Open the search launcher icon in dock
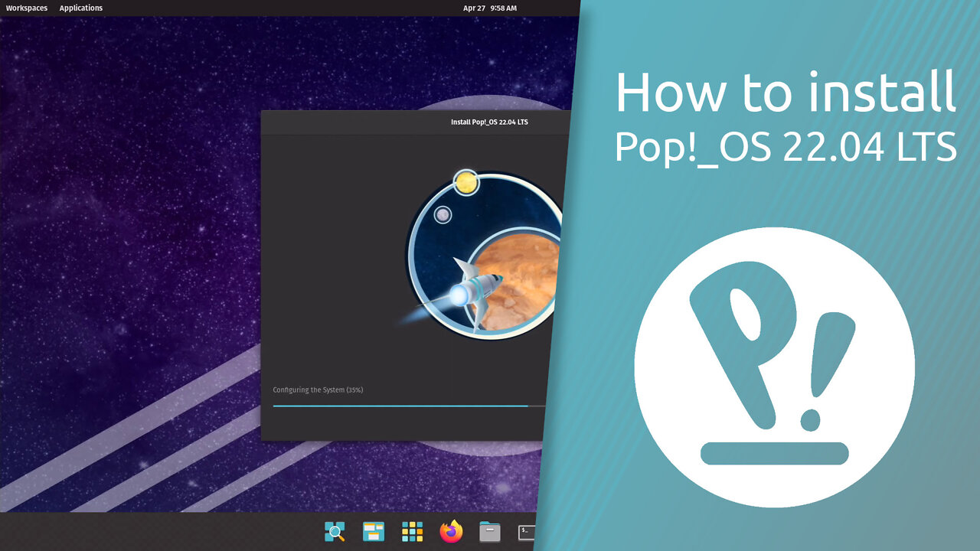Screen dimensions: 980x551 335,531
